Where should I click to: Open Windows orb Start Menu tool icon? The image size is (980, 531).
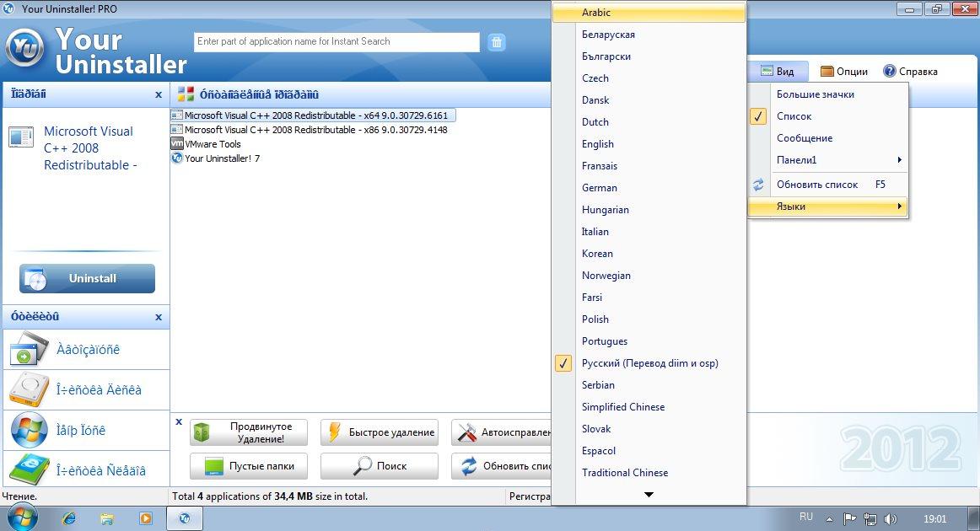pos(29,430)
